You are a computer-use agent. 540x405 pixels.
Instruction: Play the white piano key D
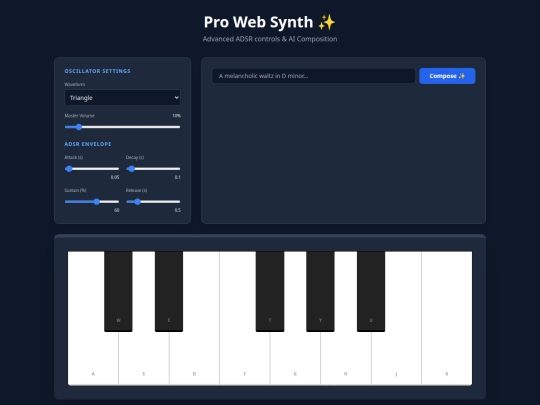[194, 358]
